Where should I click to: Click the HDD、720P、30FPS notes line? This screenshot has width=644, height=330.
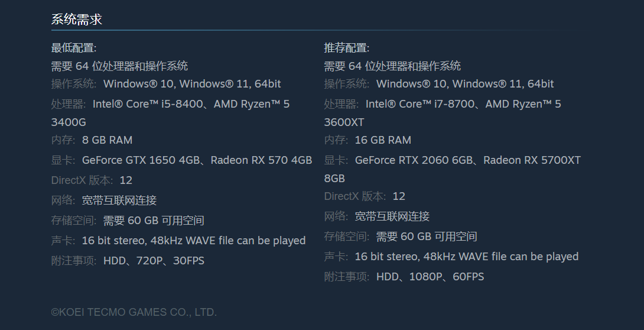[x=154, y=261]
